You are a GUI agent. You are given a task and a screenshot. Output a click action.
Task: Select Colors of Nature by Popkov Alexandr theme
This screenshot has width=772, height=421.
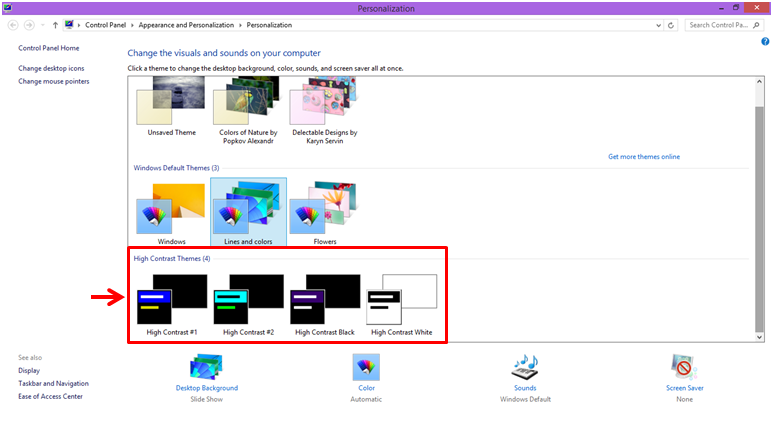tap(248, 111)
